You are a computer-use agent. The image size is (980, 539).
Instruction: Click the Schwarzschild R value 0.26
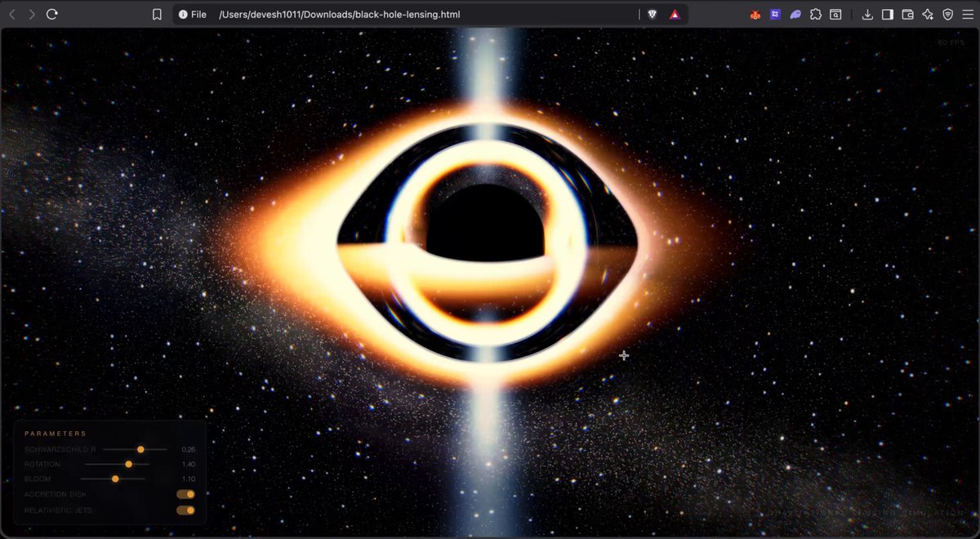pyautogui.click(x=189, y=449)
